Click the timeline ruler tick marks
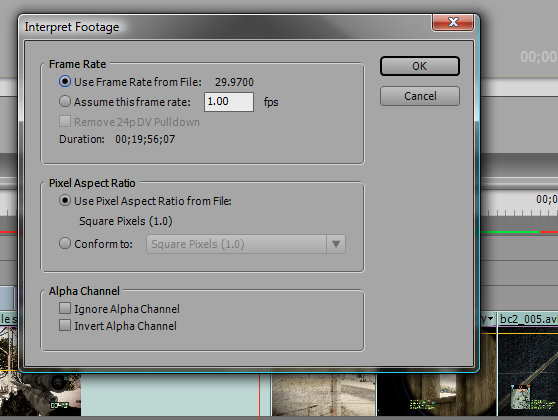Viewport: 558px width, 420px height. [519, 213]
